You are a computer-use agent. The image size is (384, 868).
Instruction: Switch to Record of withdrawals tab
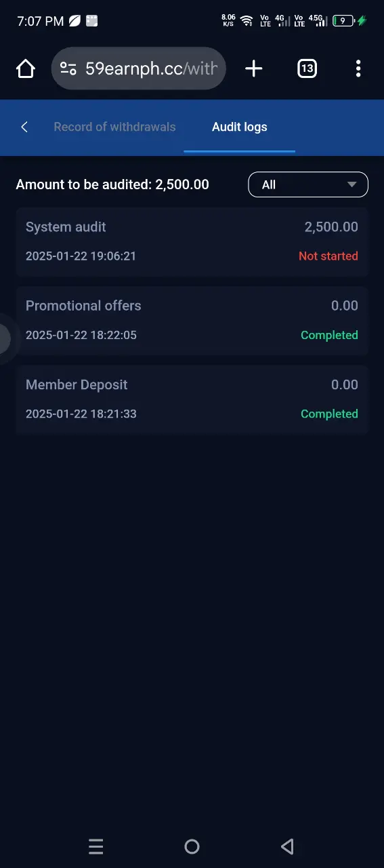[x=114, y=127]
